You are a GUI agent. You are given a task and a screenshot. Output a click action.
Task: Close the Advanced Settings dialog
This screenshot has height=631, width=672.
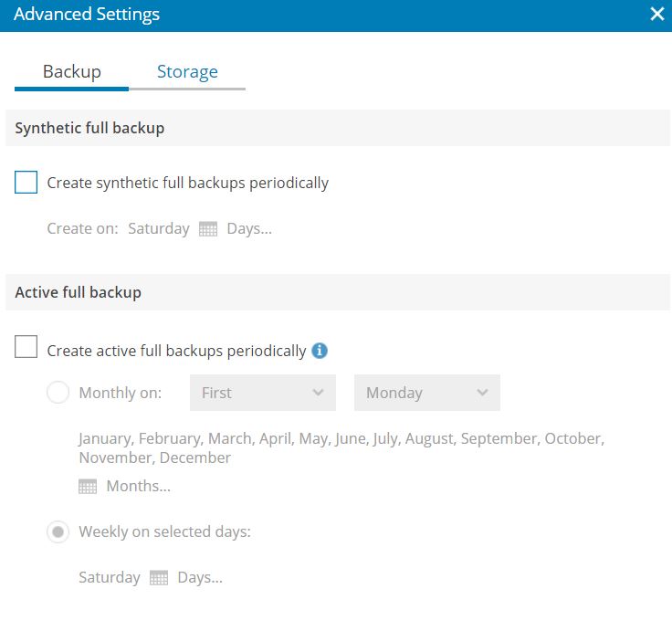point(657,14)
